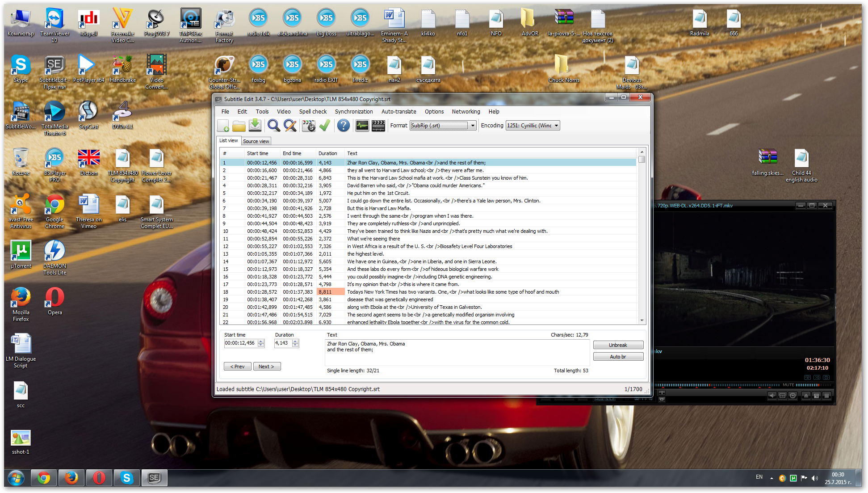
Task: Toggle the video player clapperboard icon
Action: click(x=378, y=126)
